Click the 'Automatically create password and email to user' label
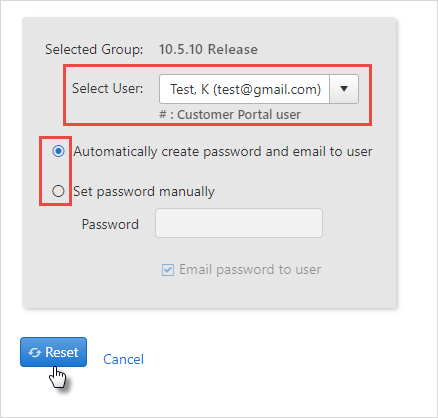This screenshot has width=438, height=418. coord(223,152)
